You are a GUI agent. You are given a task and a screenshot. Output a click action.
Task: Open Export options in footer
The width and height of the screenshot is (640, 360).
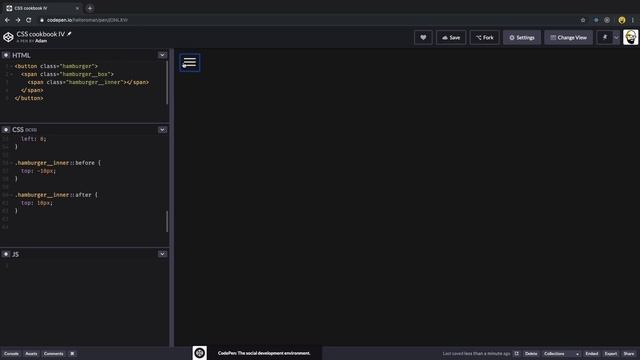(611, 354)
